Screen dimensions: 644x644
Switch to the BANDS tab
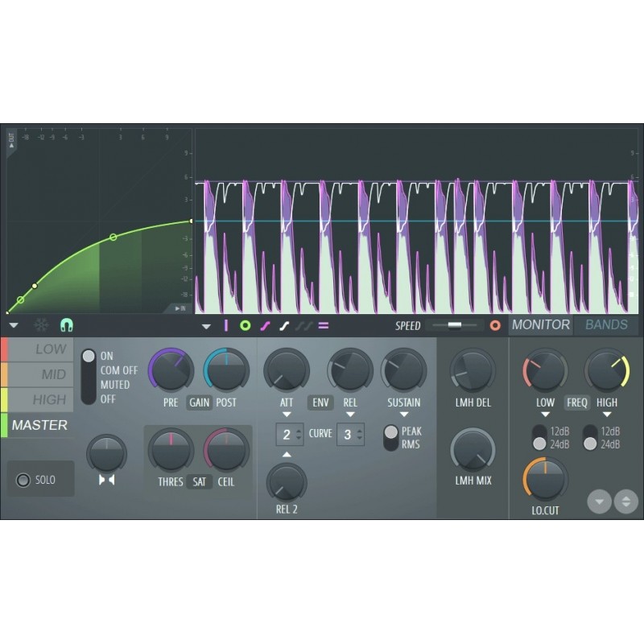[x=606, y=324]
